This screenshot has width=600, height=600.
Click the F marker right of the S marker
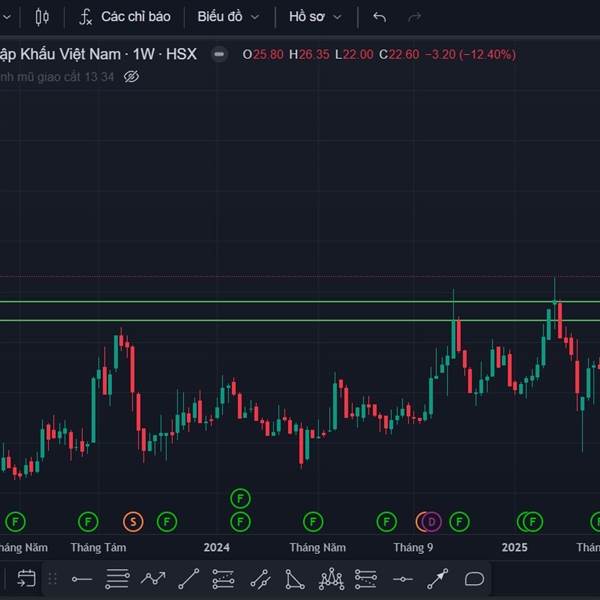167,522
